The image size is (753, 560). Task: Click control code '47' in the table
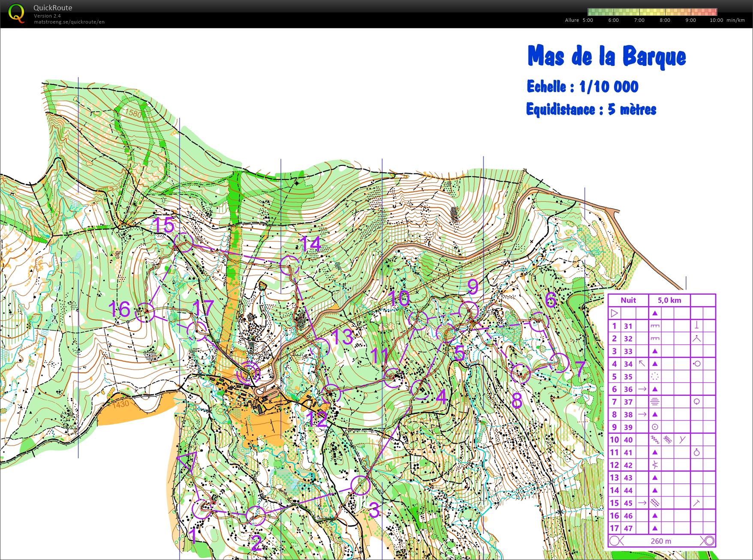point(628,528)
